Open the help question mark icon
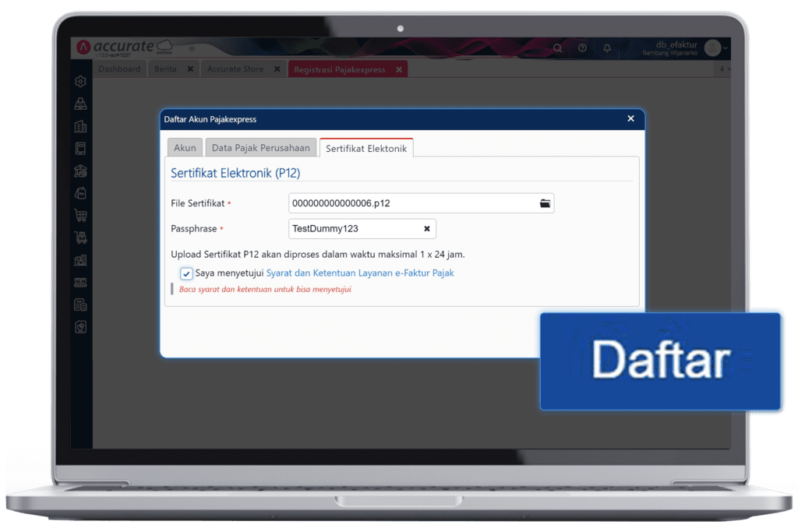This screenshot has width=798, height=532. point(583,48)
